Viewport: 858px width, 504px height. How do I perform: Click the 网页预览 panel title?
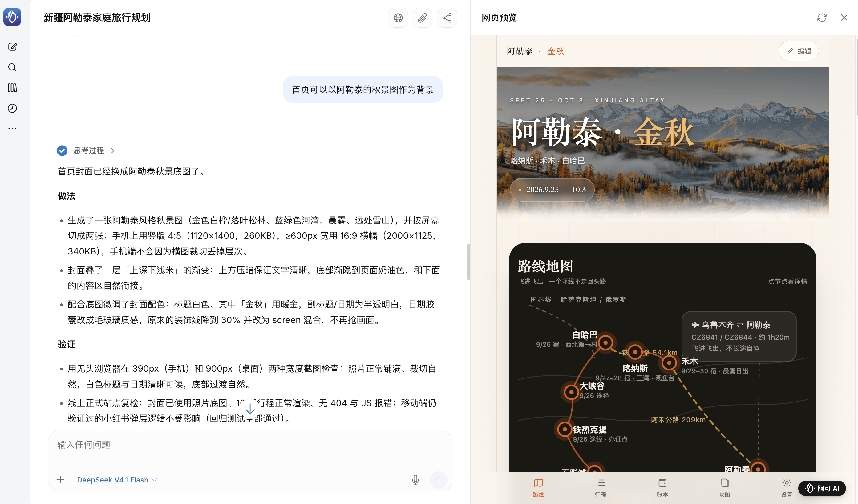click(x=499, y=18)
